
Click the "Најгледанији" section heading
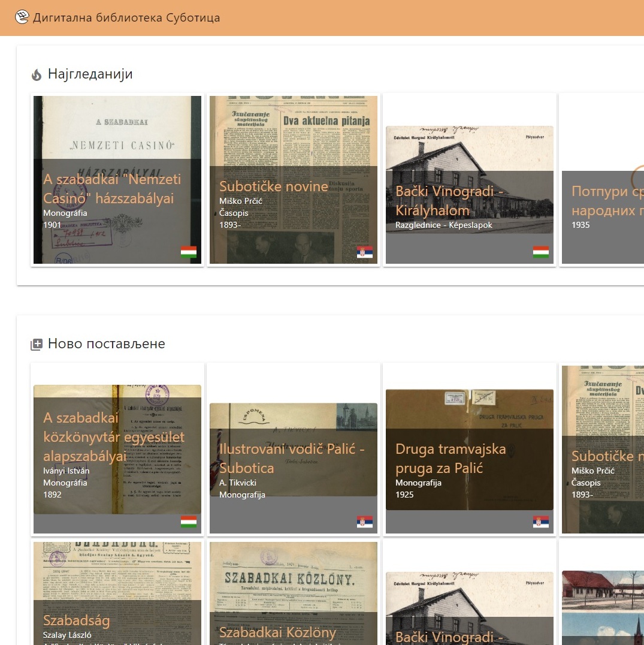tap(90, 74)
